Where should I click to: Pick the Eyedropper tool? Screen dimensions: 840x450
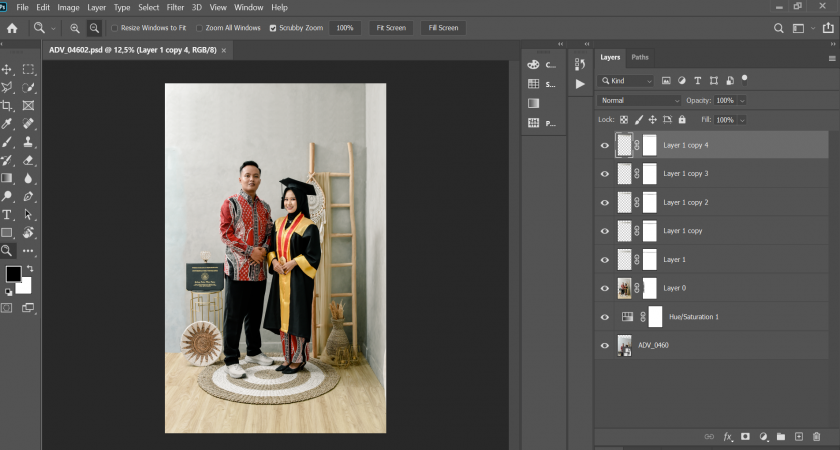[x=7, y=124]
